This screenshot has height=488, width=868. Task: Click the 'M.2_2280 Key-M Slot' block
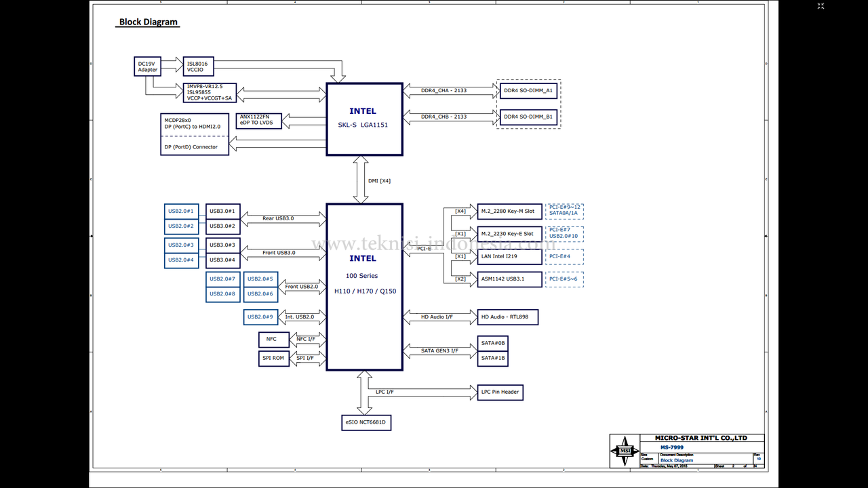click(510, 211)
